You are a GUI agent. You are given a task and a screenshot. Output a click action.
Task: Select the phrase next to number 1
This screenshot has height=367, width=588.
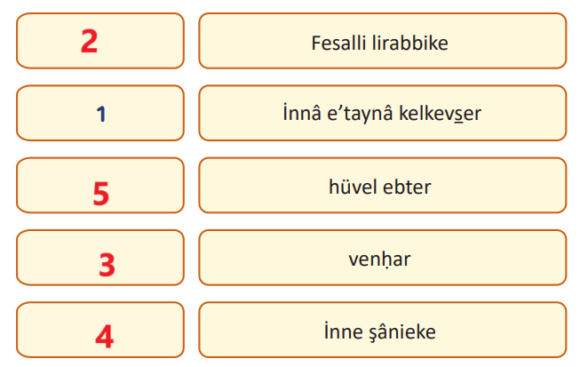pyautogui.click(x=382, y=113)
